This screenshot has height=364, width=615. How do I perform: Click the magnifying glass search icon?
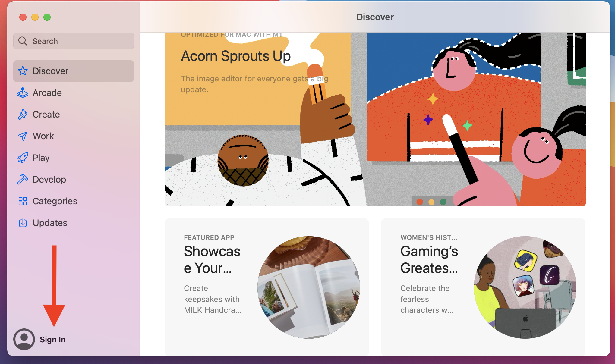point(23,41)
